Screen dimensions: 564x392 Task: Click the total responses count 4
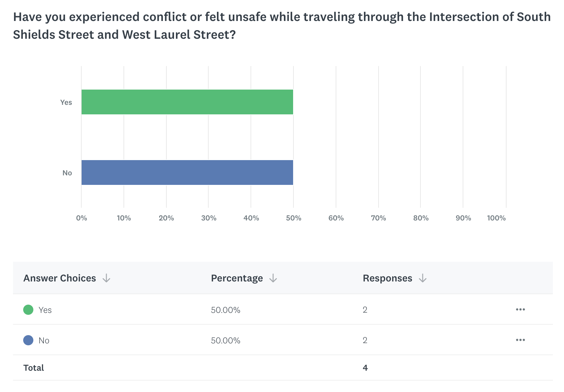(x=365, y=368)
